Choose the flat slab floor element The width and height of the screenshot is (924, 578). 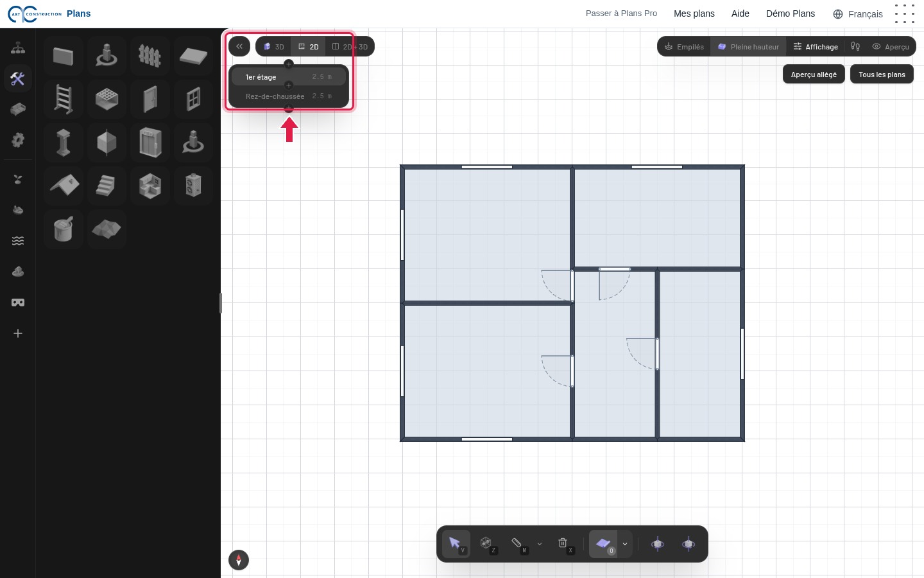pyautogui.click(x=193, y=56)
